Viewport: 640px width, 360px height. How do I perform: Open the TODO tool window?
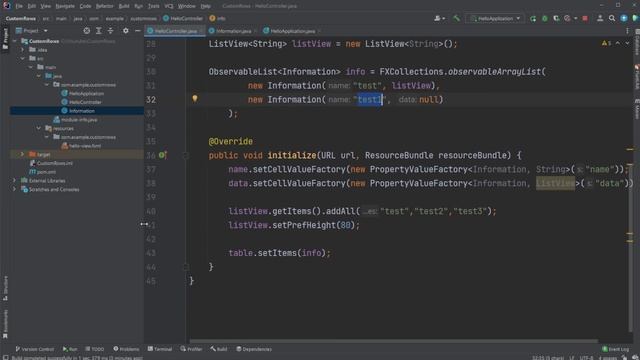pyautogui.click(x=94, y=349)
